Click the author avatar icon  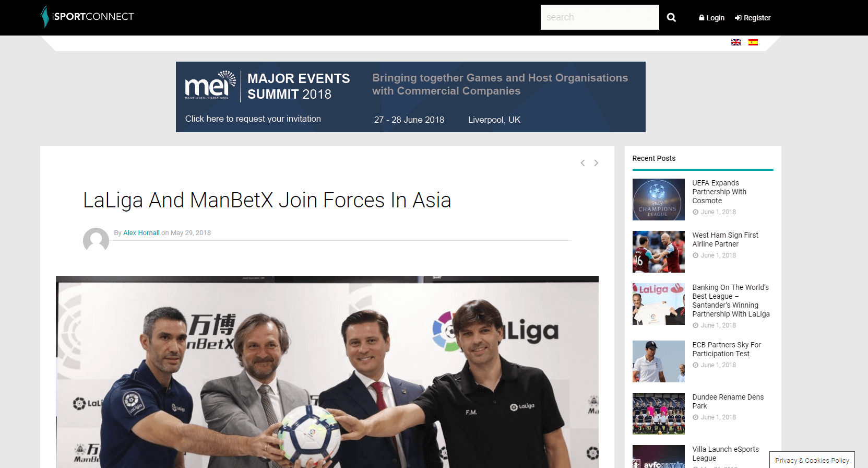pyautogui.click(x=96, y=240)
